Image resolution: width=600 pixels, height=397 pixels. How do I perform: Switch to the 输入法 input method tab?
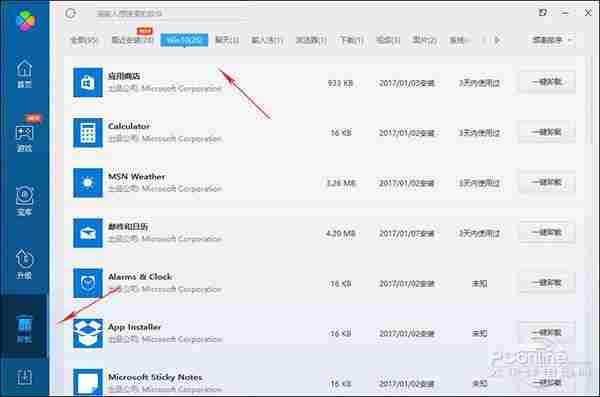pyautogui.click(x=267, y=40)
